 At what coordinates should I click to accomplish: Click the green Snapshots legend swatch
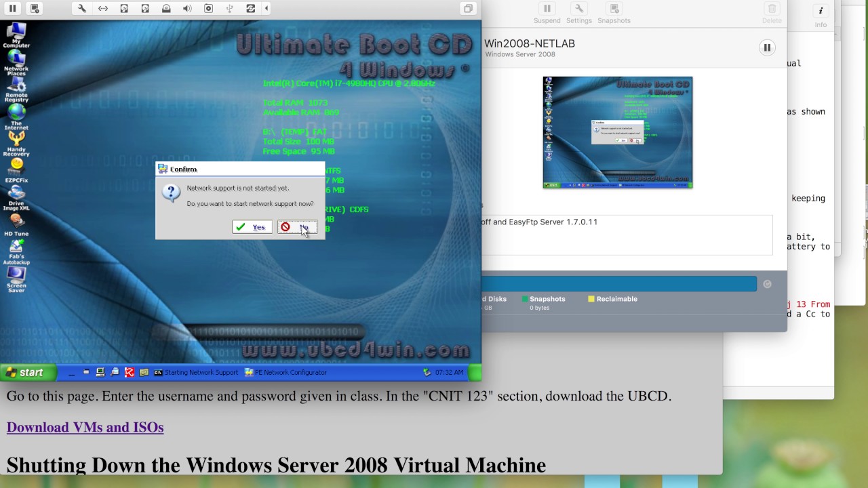[525, 299]
